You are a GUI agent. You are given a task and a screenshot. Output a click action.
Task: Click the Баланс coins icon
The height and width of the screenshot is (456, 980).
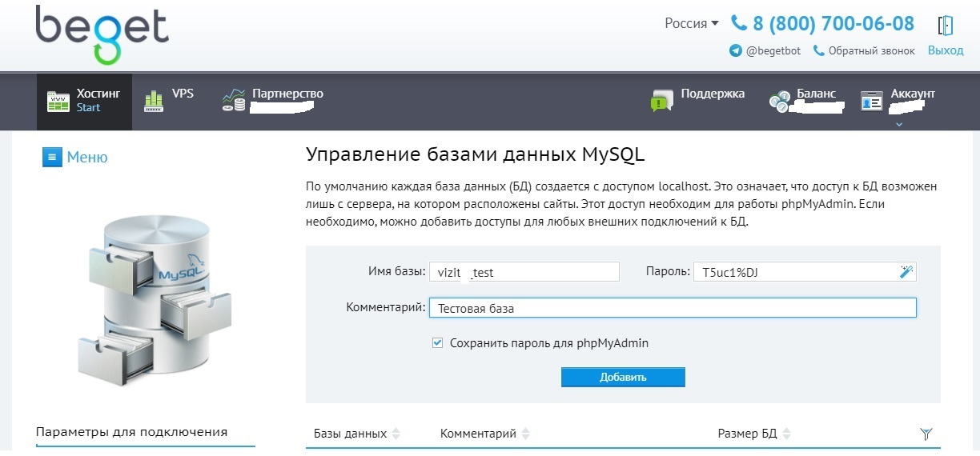tap(779, 102)
